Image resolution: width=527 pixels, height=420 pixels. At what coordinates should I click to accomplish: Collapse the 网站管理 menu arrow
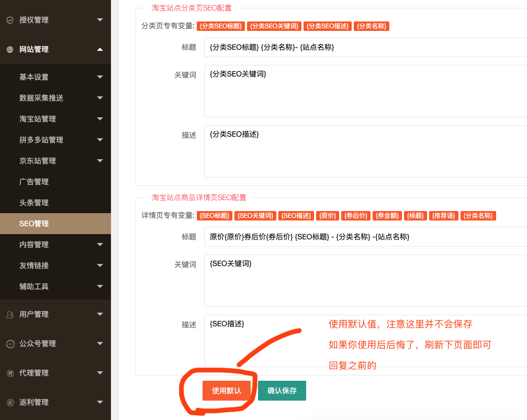point(100,49)
